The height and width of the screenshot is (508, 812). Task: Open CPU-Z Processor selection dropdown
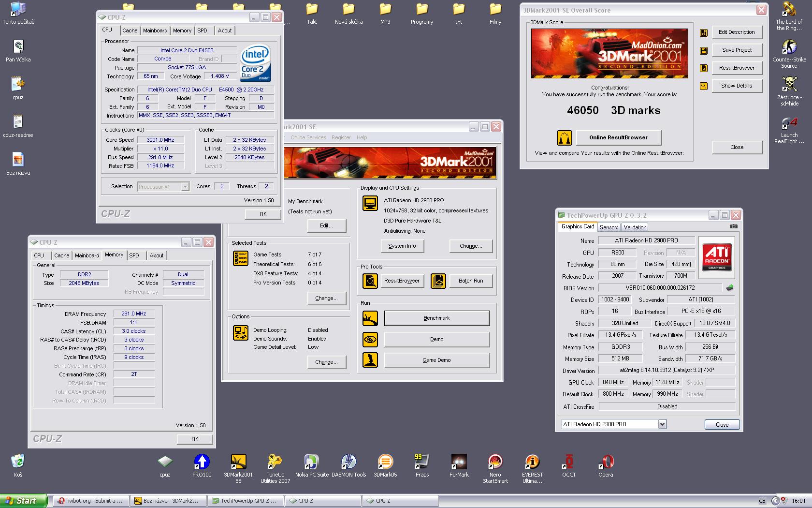tap(185, 187)
